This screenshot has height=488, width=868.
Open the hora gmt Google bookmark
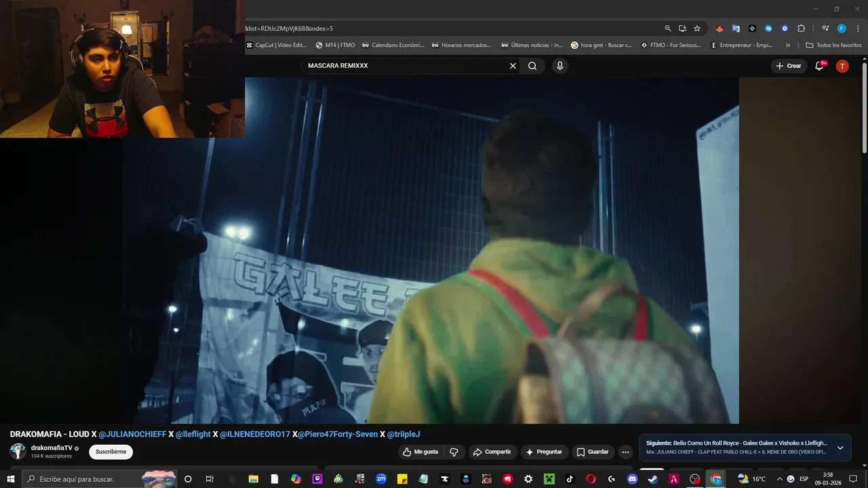click(601, 45)
